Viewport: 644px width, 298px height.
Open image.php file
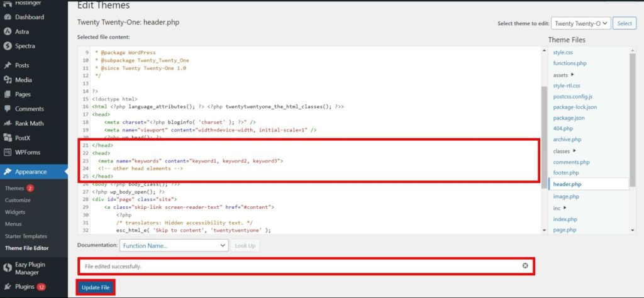tap(566, 197)
